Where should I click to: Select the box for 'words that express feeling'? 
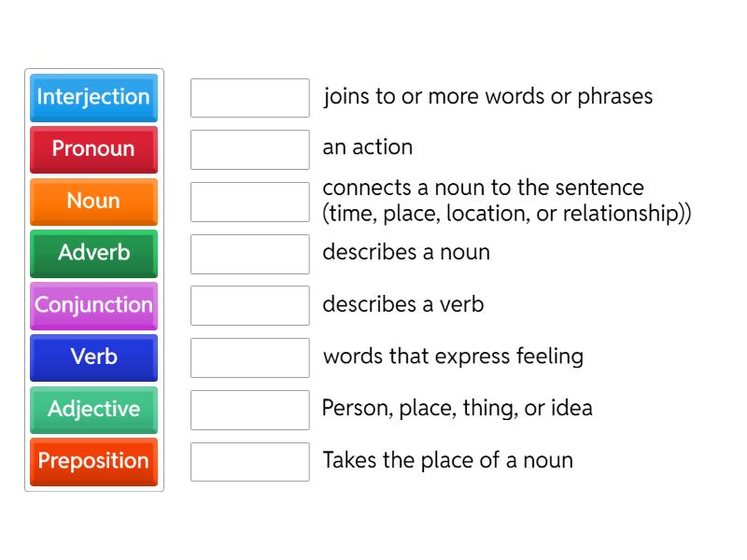pyautogui.click(x=249, y=357)
